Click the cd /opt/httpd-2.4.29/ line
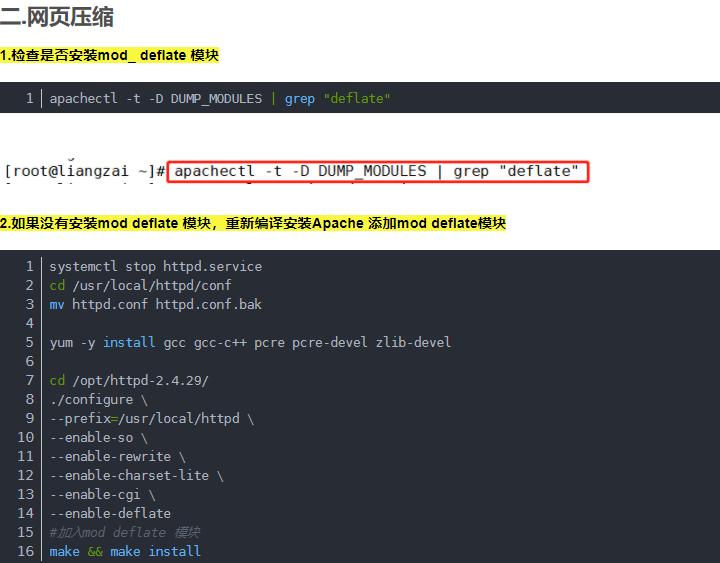 tap(129, 381)
